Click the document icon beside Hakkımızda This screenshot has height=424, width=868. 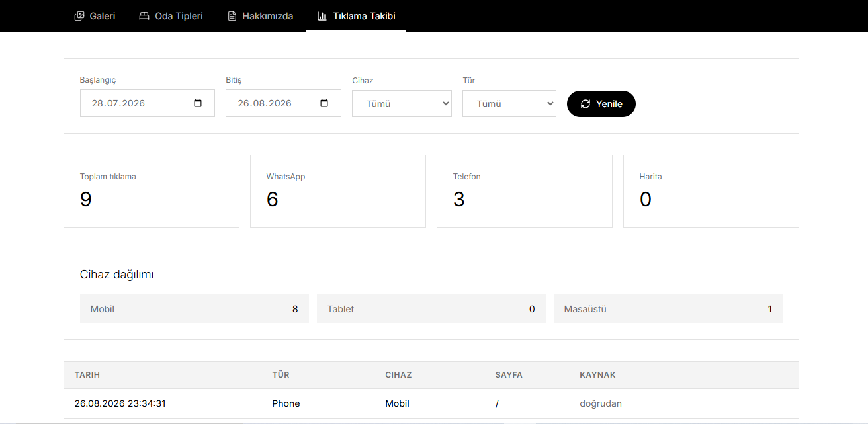click(x=232, y=16)
